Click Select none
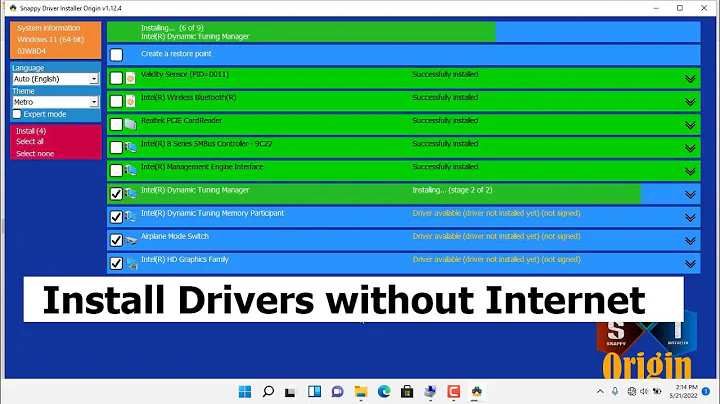720x404 pixels. [x=35, y=153]
